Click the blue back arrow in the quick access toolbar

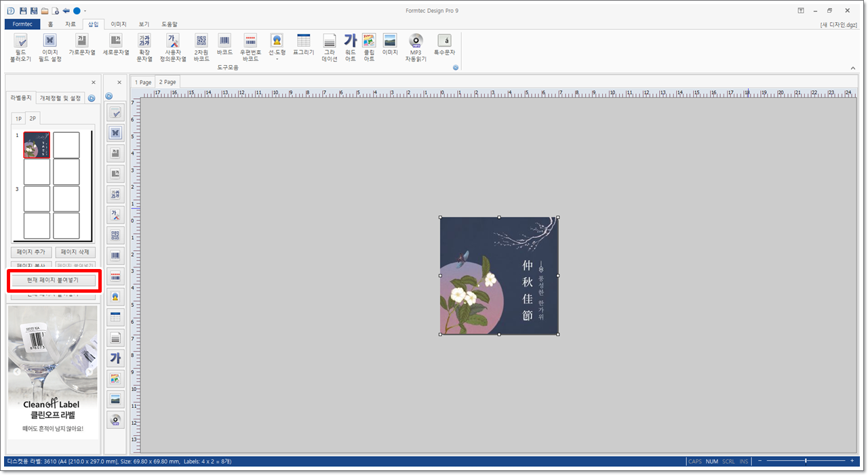66,11
